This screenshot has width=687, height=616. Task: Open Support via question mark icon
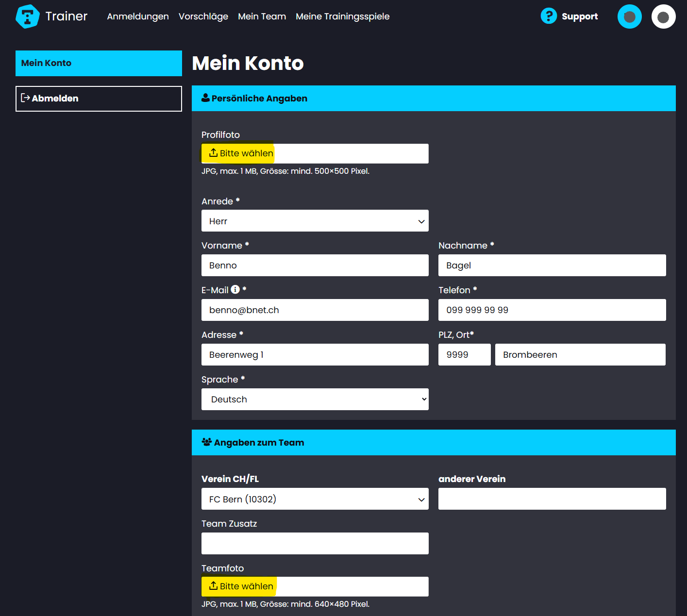point(549,16)
